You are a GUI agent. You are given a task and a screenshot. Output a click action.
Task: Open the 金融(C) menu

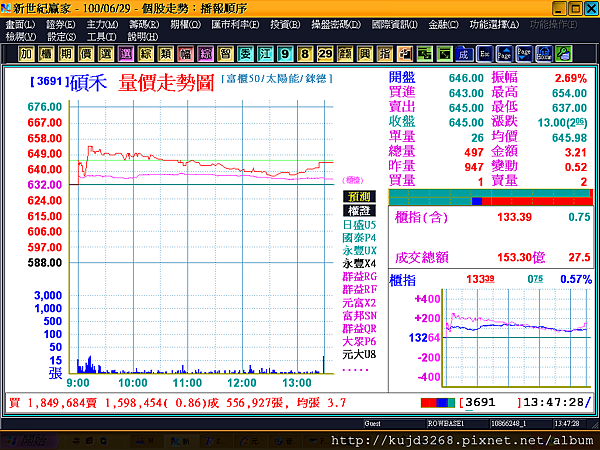coord(443,24)
